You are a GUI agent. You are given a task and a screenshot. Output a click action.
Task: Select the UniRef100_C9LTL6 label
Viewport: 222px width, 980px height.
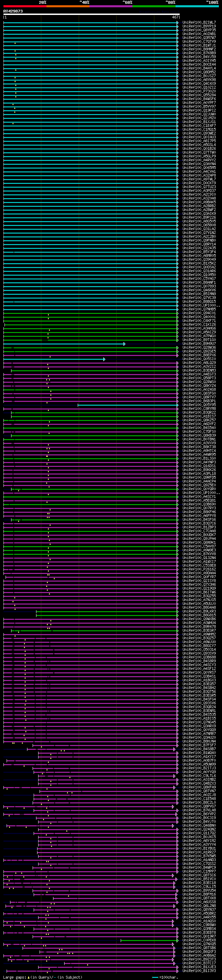(x=199, y=776)
